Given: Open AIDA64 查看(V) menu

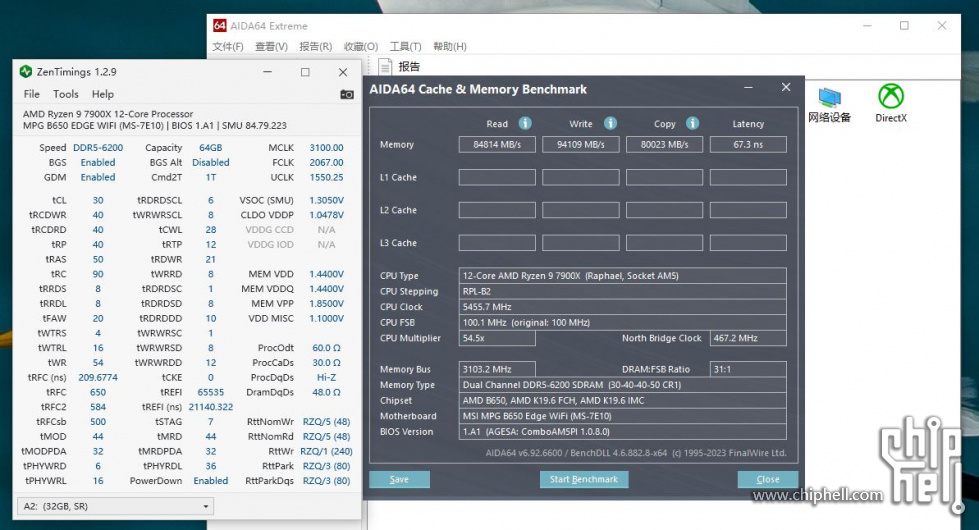Looking at the screenshot, I should click(271, 47).
